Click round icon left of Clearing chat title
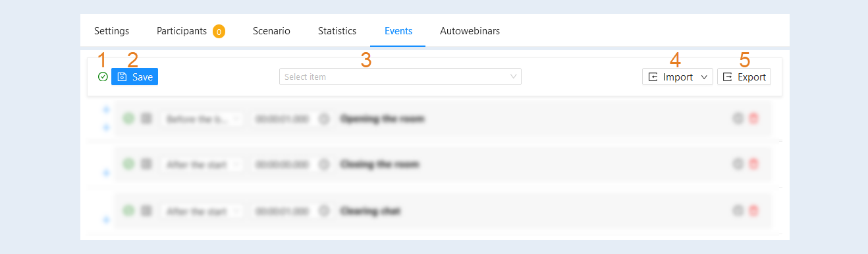This screenshot has height=254, width=868. point(323,211)
